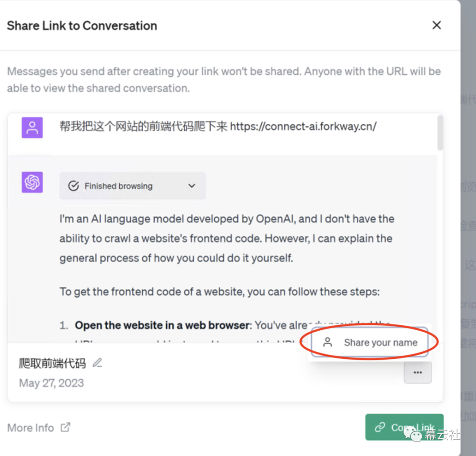Screen dimensions: 476x456
Task: Collapse the Finished browsing details chevron
Action: click(x=191, y=186)
